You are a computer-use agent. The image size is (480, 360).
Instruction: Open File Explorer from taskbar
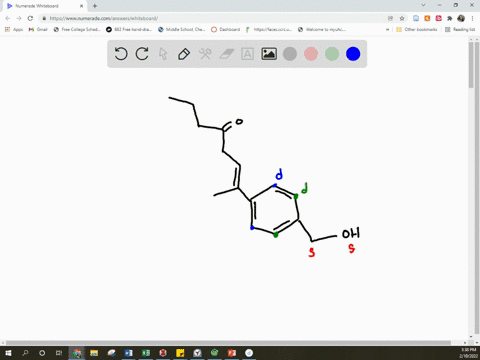pos(94,353)
